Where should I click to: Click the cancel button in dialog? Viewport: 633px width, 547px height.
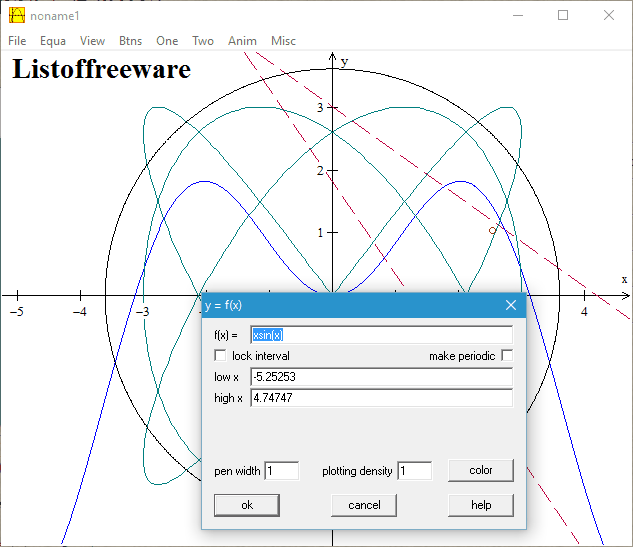coord(364,505)
